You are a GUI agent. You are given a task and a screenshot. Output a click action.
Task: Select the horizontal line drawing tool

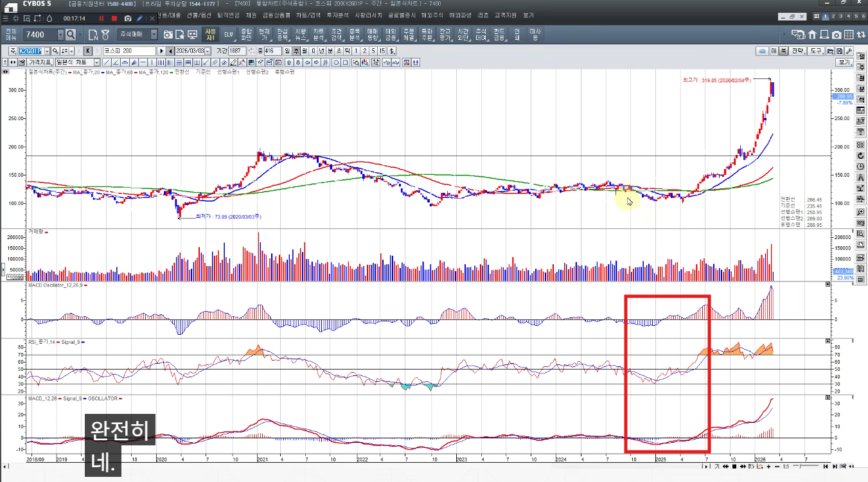click(143, 62)
